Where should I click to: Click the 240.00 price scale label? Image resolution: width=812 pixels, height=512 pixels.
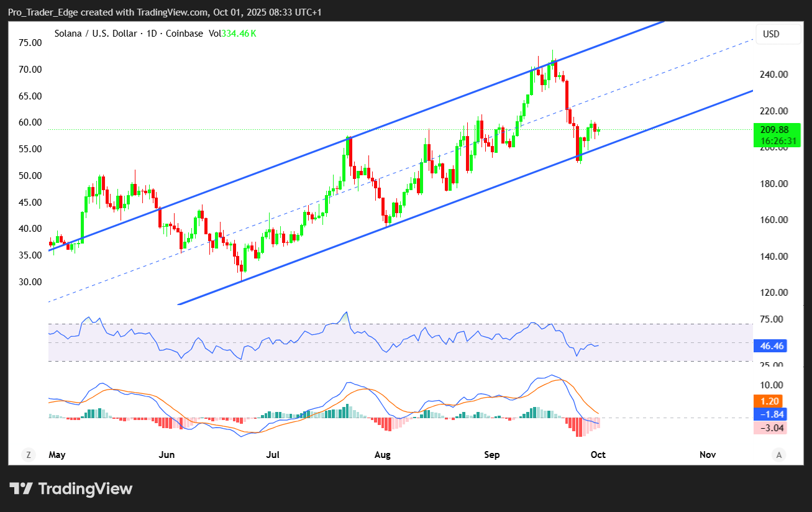(x=774, y=75)
